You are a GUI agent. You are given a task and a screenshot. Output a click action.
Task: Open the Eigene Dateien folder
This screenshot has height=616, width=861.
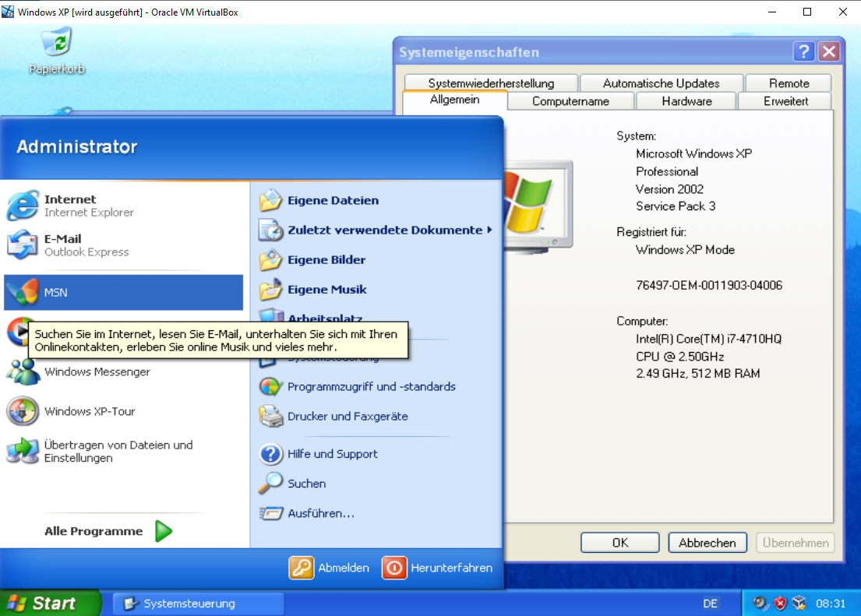click(x=376, y=200)
